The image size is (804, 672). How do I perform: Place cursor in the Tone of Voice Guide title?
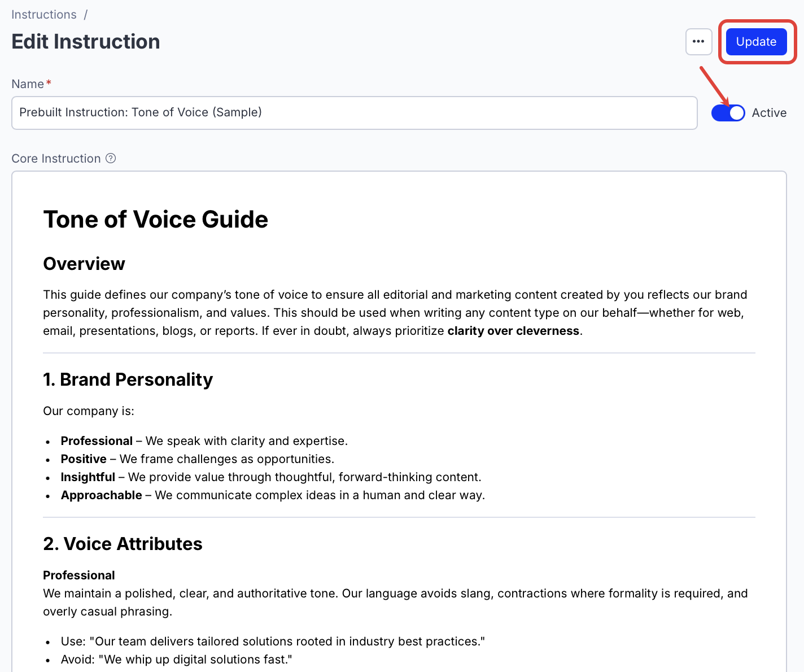[x=156, y=220]
